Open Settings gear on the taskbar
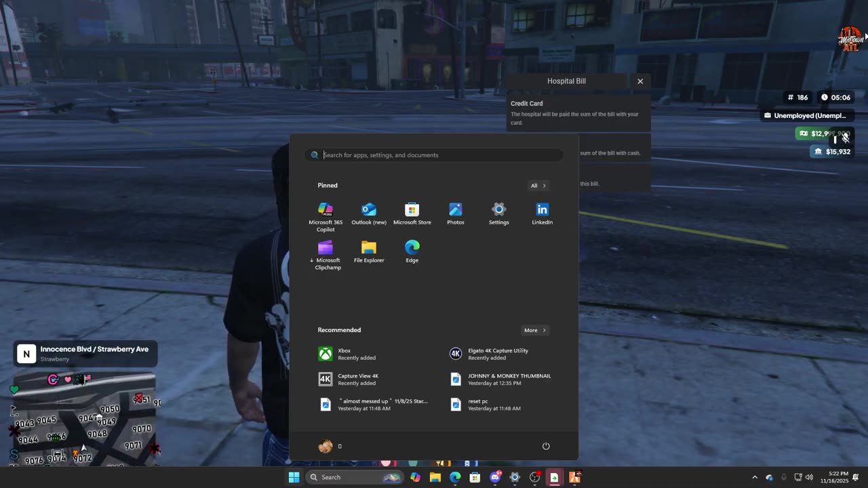 click(515, 477)
